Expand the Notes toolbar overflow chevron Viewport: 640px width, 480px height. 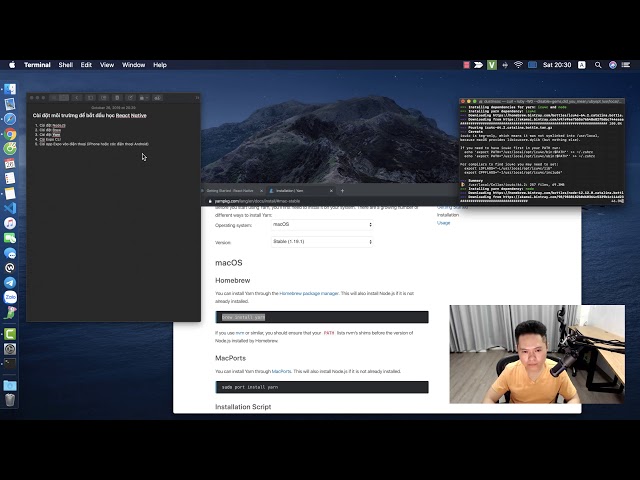coord(197,98)
